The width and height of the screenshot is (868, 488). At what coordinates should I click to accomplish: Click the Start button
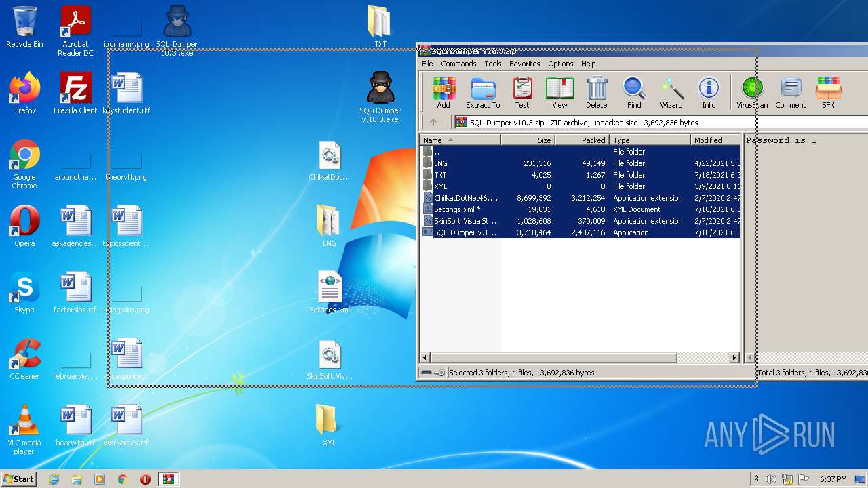point(19,479)
